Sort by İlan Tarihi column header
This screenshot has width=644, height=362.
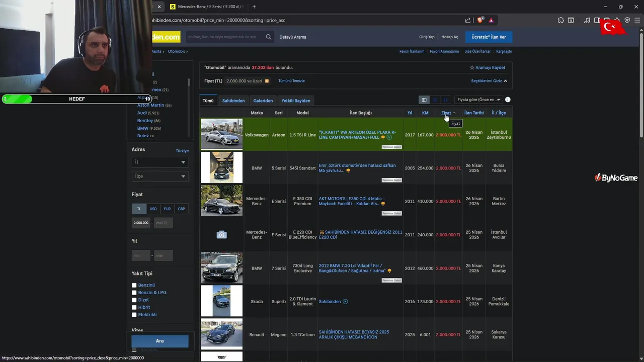474,113
